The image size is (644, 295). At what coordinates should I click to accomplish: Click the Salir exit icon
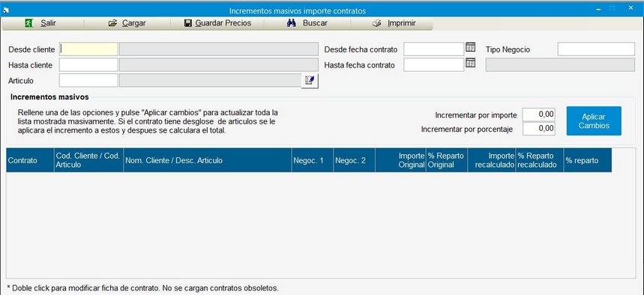[x=29, y=23]
